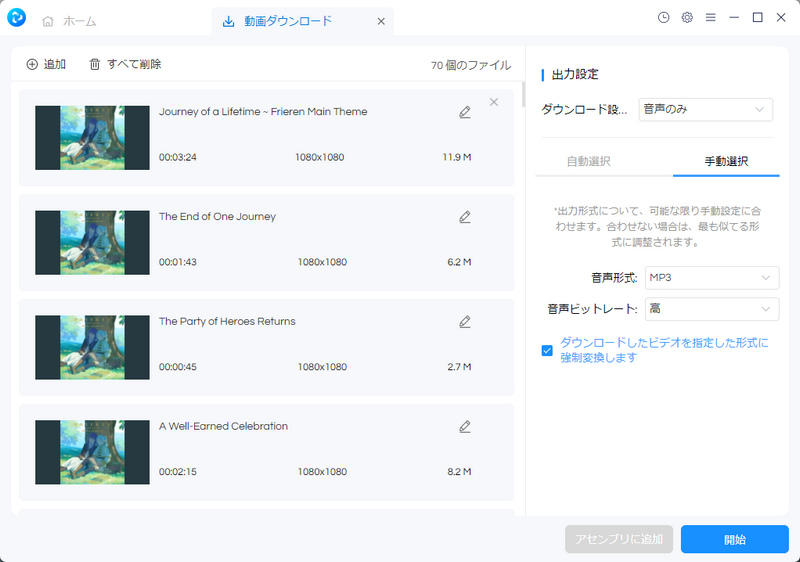Select Journey of a Lifetime thumbnail
The height and width of the screenshot is (562, 800).
point(92,138)
